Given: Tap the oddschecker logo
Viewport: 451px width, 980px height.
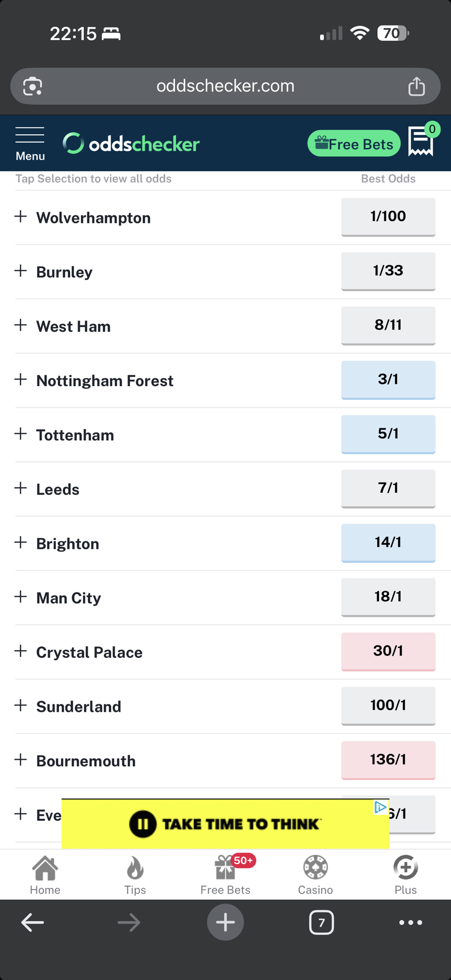Looking at the screenshot, I should click(x=131, y=144).
